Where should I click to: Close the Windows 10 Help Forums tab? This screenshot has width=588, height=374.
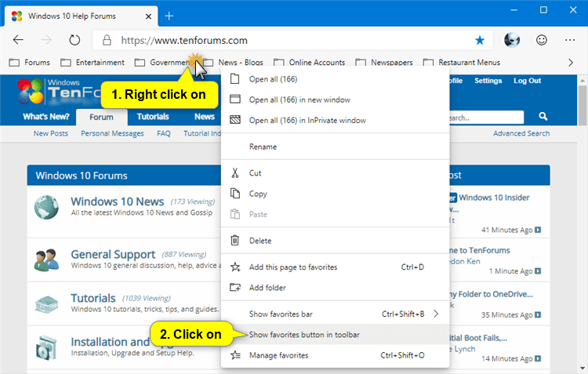148,16
